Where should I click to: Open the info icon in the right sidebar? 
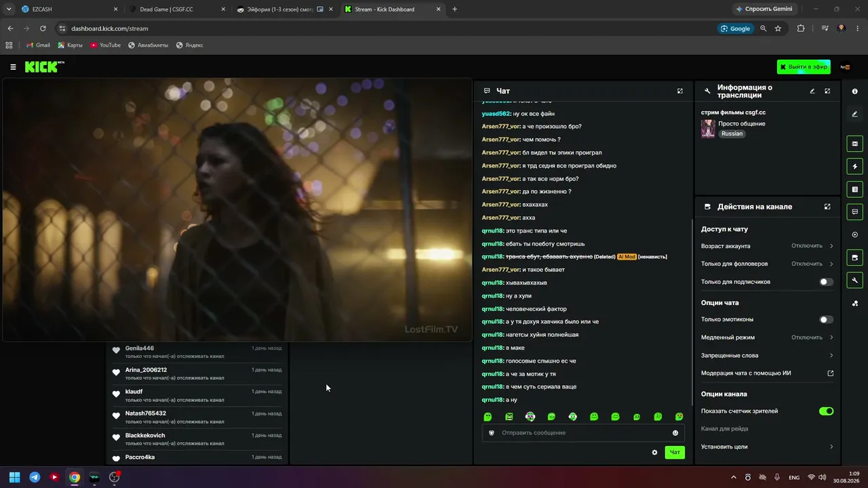[854, 91]
